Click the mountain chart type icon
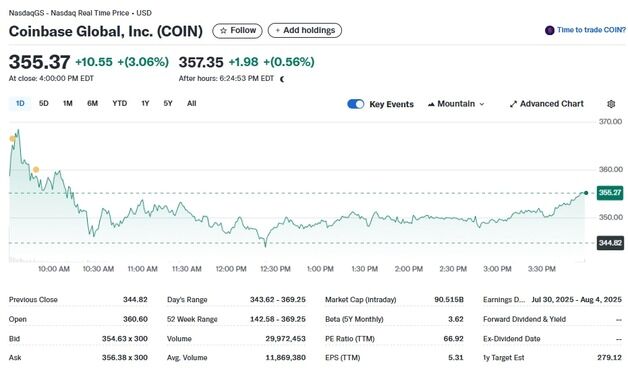628x371 pixels. (431, 104)
